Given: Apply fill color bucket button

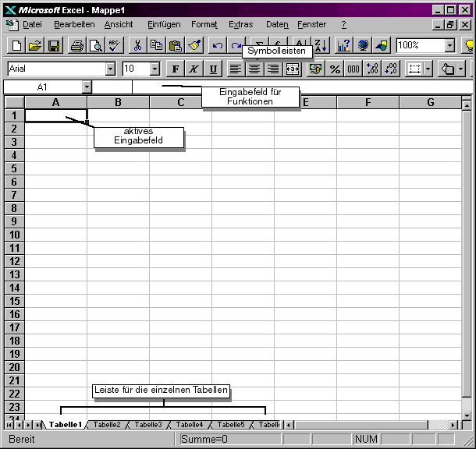Looking at the screenshot, I should click(x=447, y=69).
